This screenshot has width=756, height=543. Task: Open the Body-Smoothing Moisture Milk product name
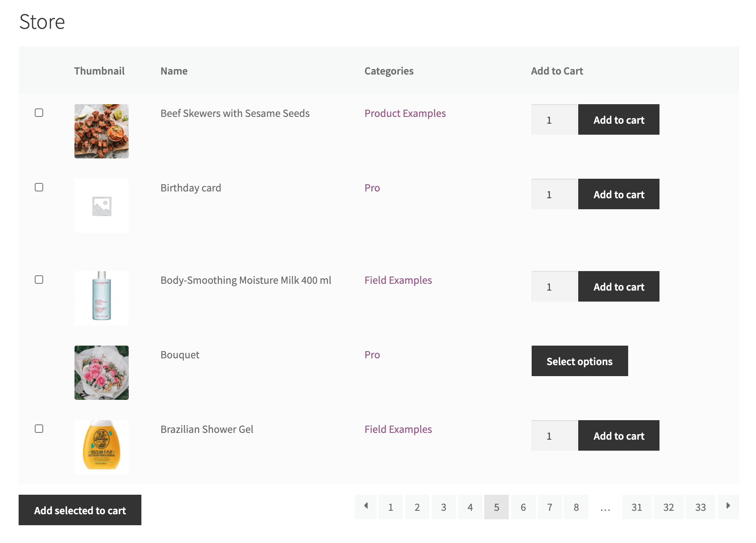[246, 280]
